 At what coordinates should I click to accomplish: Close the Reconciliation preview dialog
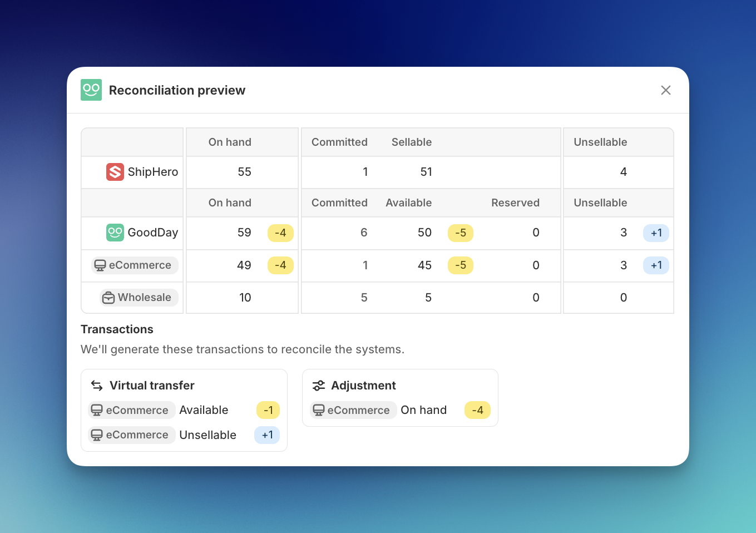(x=665, y=90)
